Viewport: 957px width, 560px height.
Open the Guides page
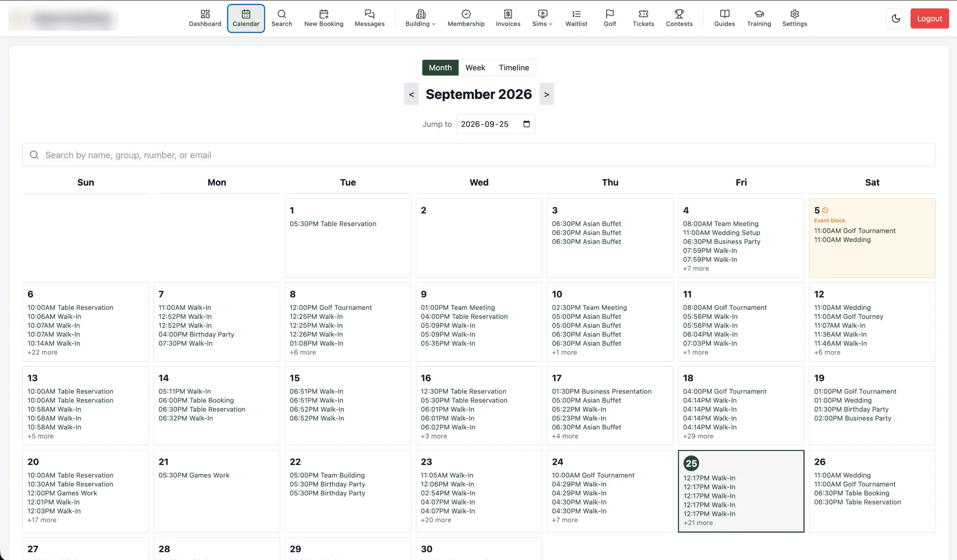click(x=724, y=18)
